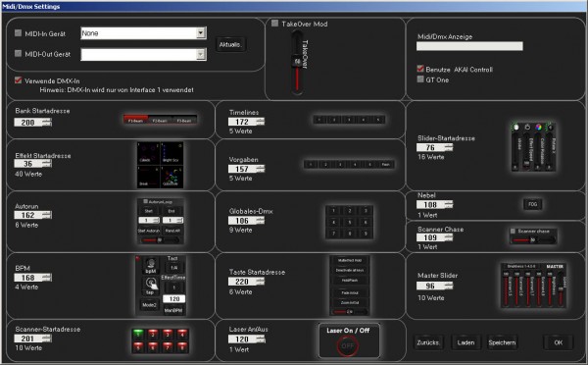The width and height of the screenshot is (588, 365).
Task: Click the MASTER fader in Master Slider preview
Action: (561, 288)
